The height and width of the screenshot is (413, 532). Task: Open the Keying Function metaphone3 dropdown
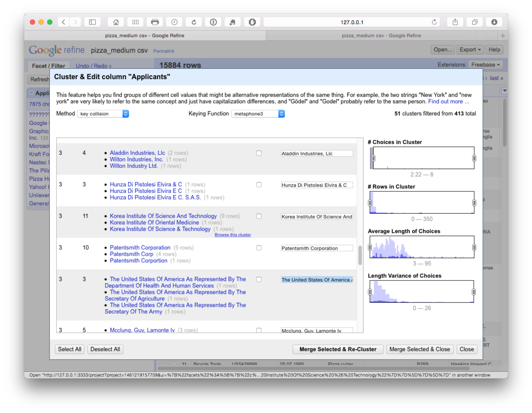[258, 114]
